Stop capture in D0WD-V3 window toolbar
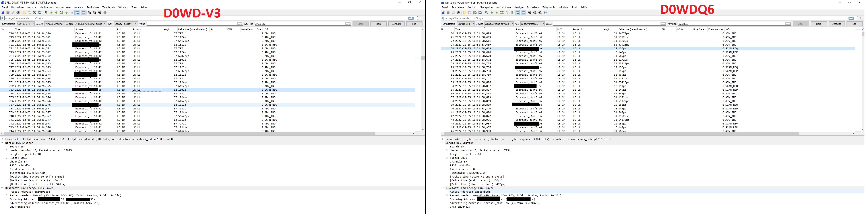The image size is (868, 214). (x=8, y=12)
